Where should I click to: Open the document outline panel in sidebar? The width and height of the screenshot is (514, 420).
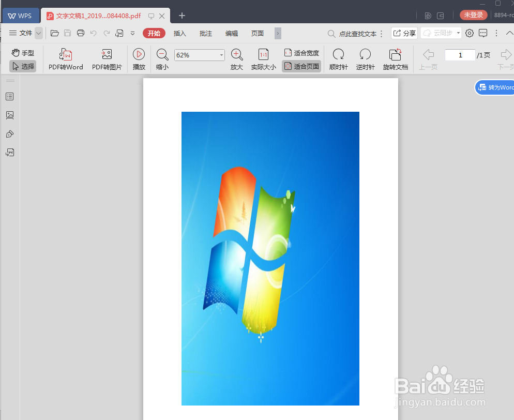(9, 96)
